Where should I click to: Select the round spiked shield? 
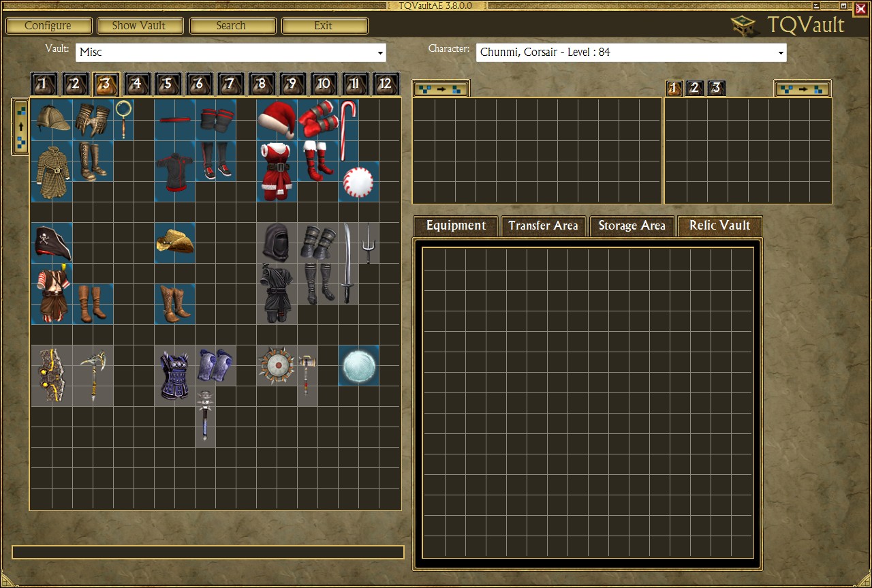(x=277, y=365)
